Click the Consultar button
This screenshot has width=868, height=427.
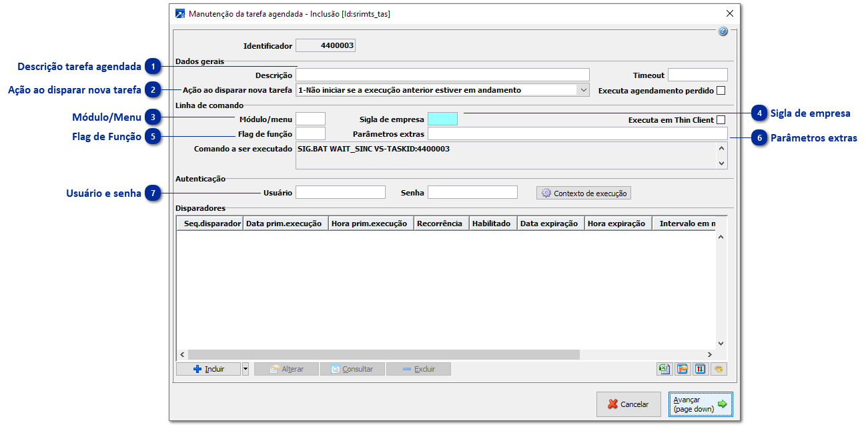tap(352, 369)
